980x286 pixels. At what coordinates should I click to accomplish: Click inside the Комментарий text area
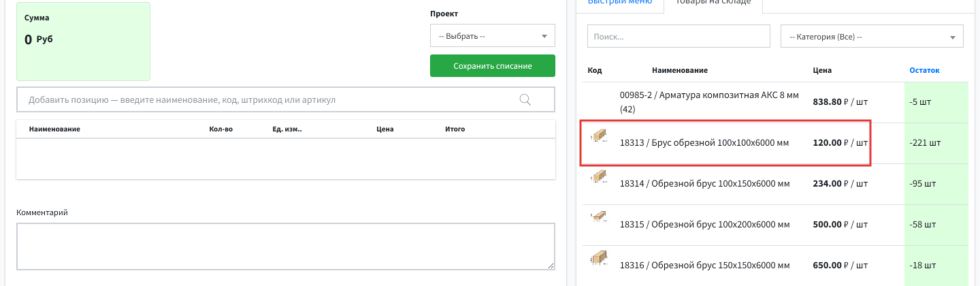point(286,246)
